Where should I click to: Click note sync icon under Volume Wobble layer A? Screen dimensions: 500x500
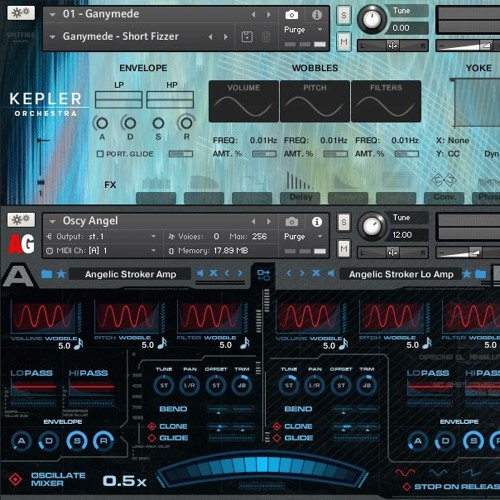79,344
